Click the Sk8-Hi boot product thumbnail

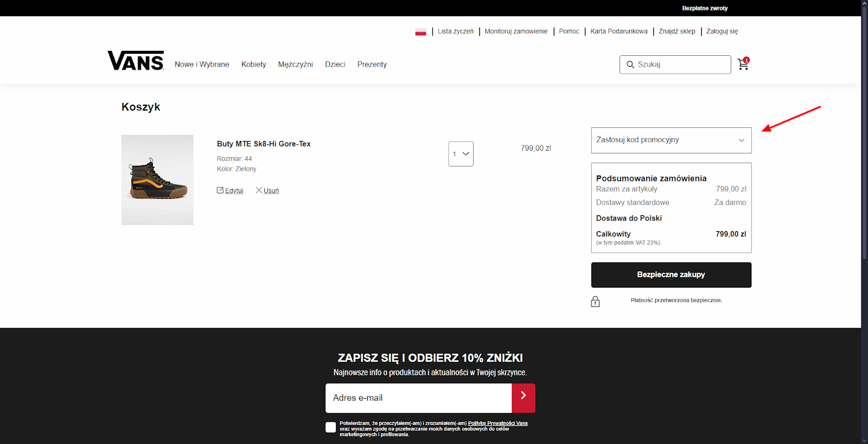click(157, 180)
